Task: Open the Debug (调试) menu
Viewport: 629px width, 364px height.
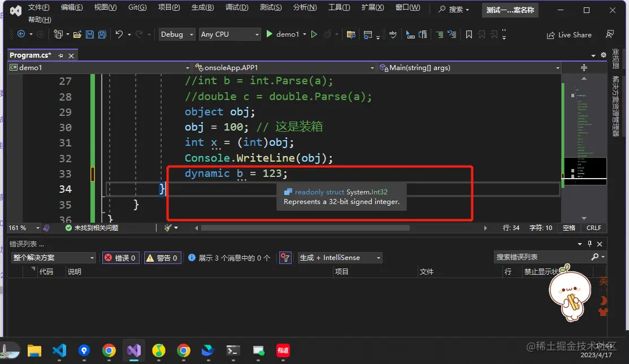Action: pos(237,7)
